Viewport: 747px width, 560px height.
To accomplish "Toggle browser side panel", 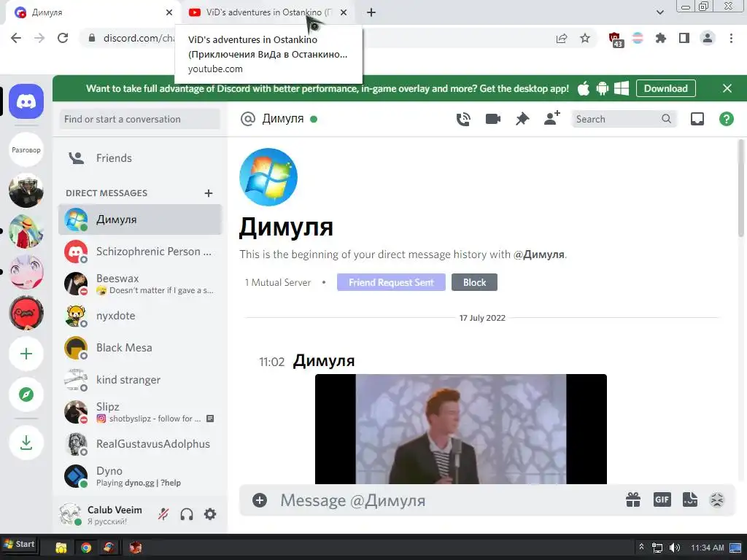I will click(x=684, y=38).
